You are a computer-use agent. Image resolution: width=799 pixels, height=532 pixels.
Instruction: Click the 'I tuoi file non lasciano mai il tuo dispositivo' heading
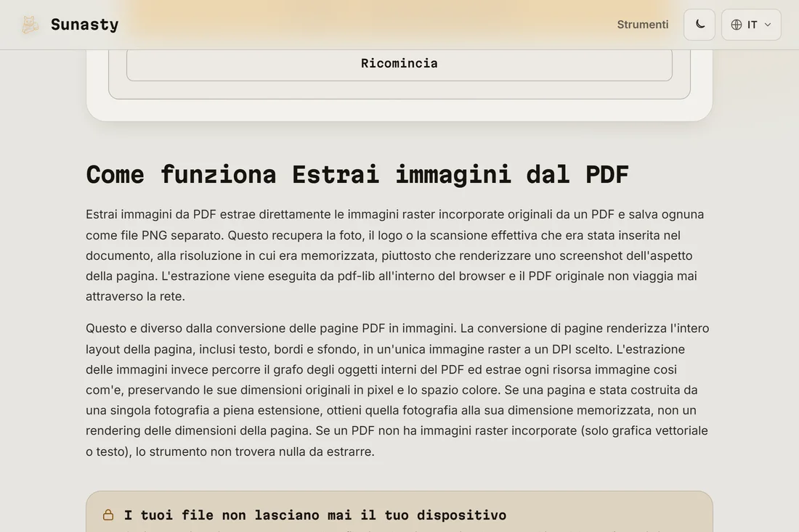coord(315,515)
